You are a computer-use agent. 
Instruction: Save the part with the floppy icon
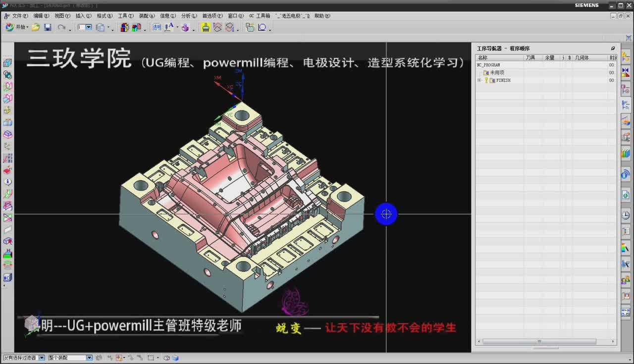coord(48,27)
